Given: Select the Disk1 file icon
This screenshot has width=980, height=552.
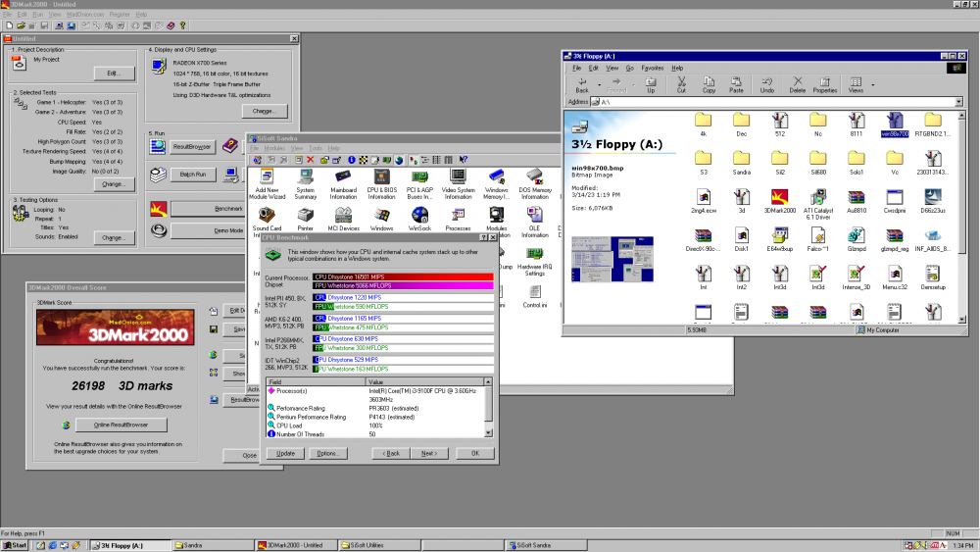Looking at the screenshot, I should click(741, 240).
